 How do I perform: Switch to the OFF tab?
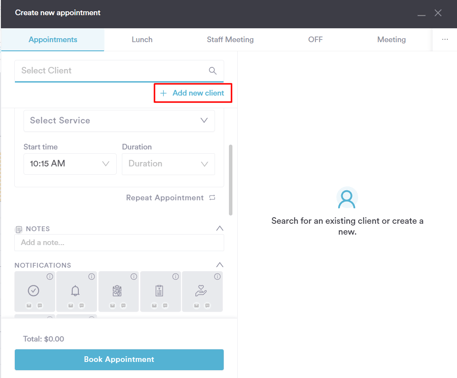click(315, 40)
